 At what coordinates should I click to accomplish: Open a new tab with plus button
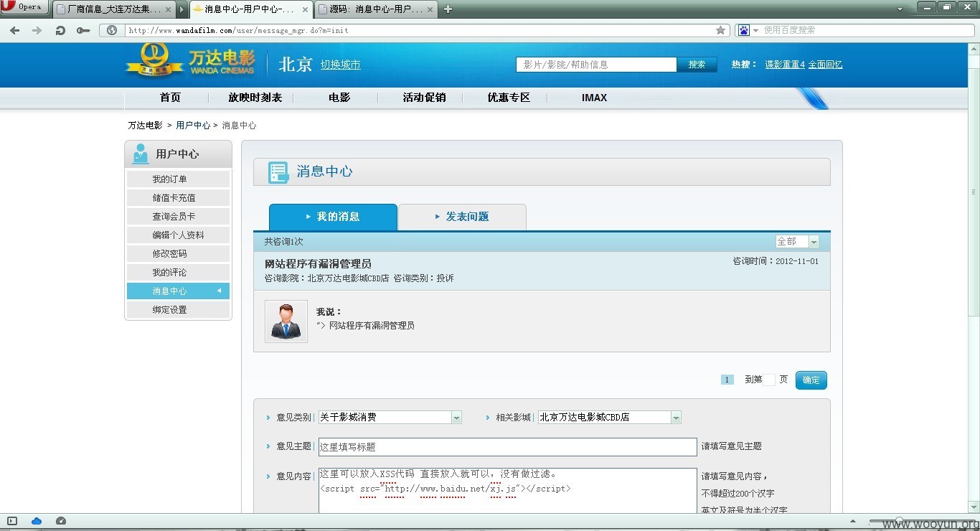(448, 9)
